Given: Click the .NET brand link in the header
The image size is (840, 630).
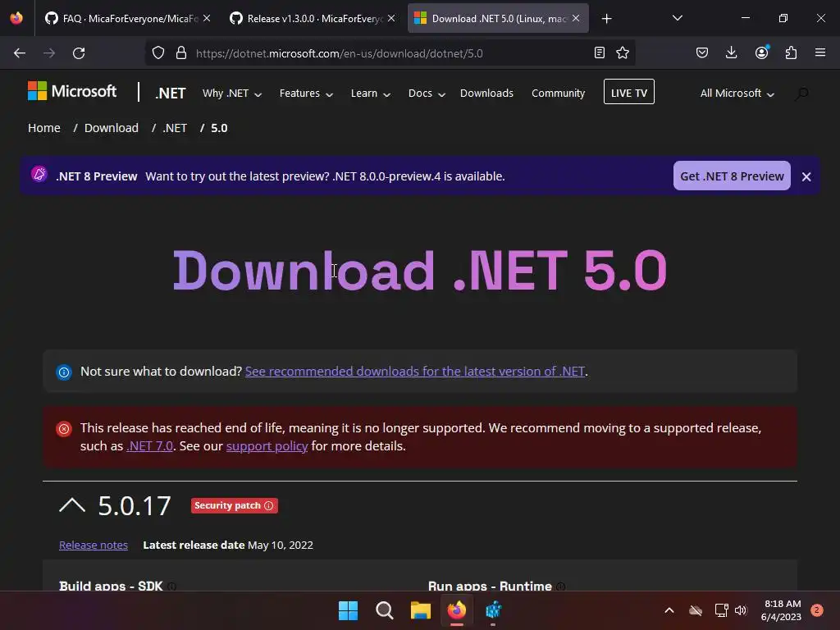Looking at the screenshot, I should [171, 94].
